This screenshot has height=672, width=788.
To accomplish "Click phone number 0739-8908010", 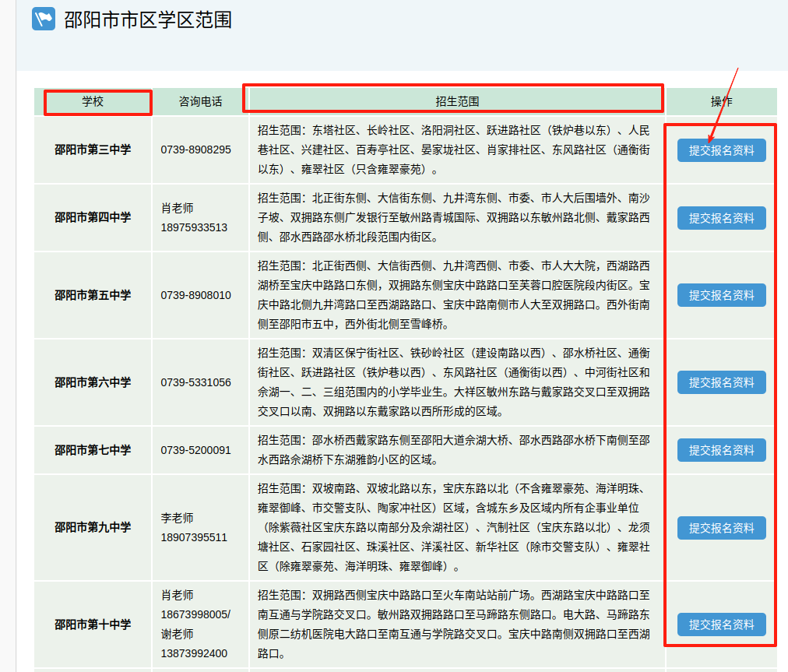I will pyautogui.click(x=196, y=296).
